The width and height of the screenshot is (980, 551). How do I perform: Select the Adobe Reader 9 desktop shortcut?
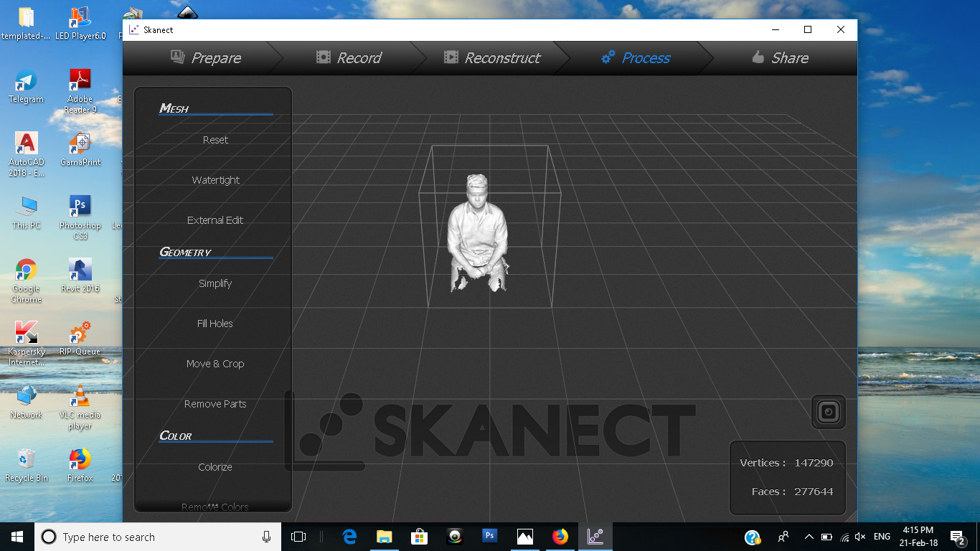(80, 91)
